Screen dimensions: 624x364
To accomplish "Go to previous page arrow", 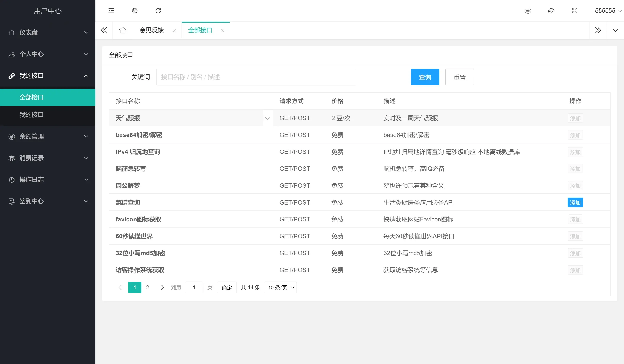I will tap(120, 287).
